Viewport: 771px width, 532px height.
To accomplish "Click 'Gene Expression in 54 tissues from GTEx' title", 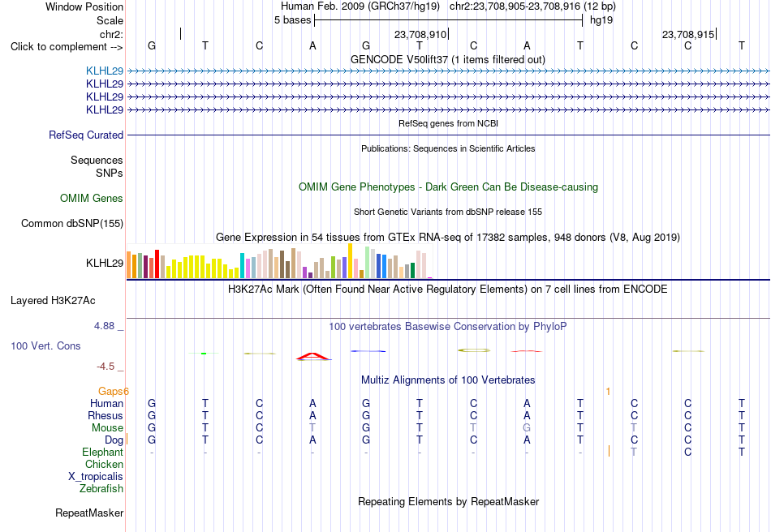I will coord(448,238).
